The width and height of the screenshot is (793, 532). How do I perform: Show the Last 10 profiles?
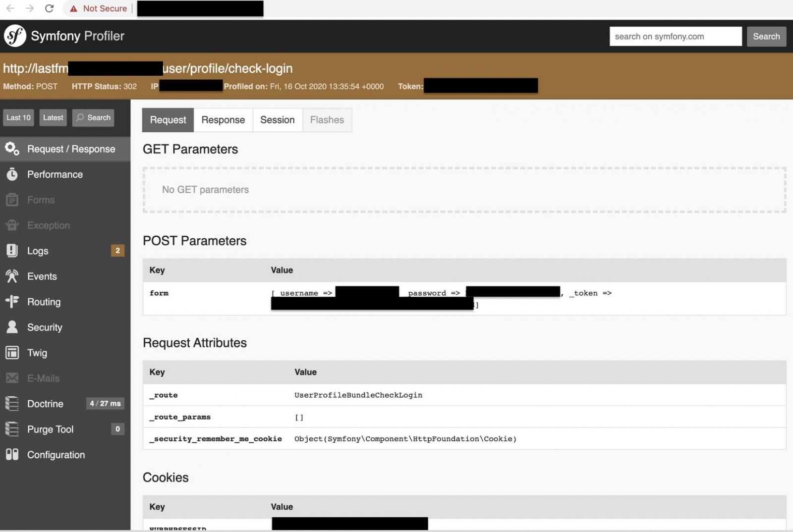pyautogui.click(x=18, y=117)
